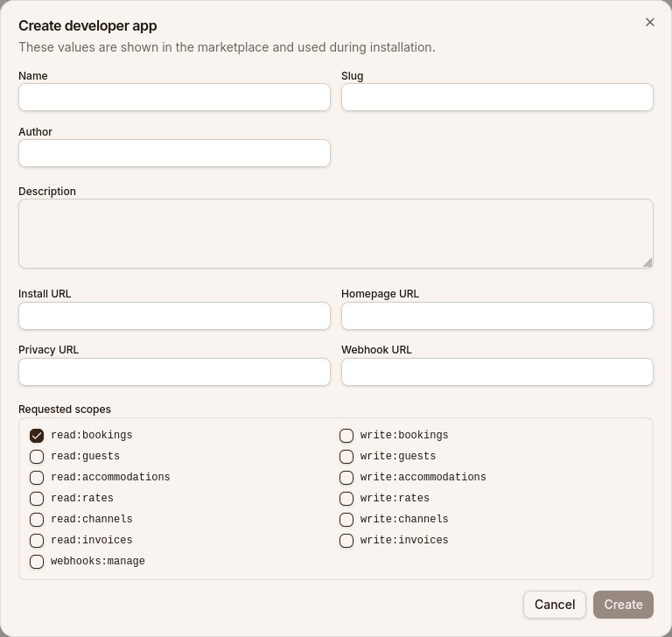Click the Name input field
672x637 pixels.
174,97
